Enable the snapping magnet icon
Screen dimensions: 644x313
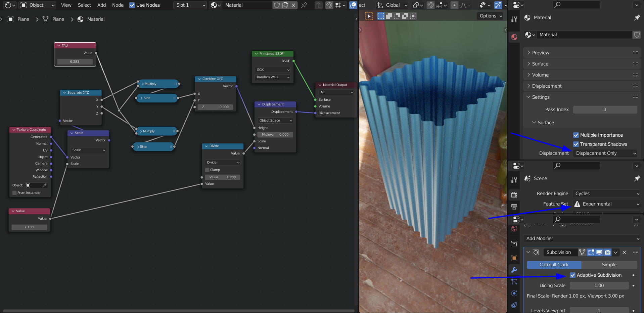click(329, 5)
